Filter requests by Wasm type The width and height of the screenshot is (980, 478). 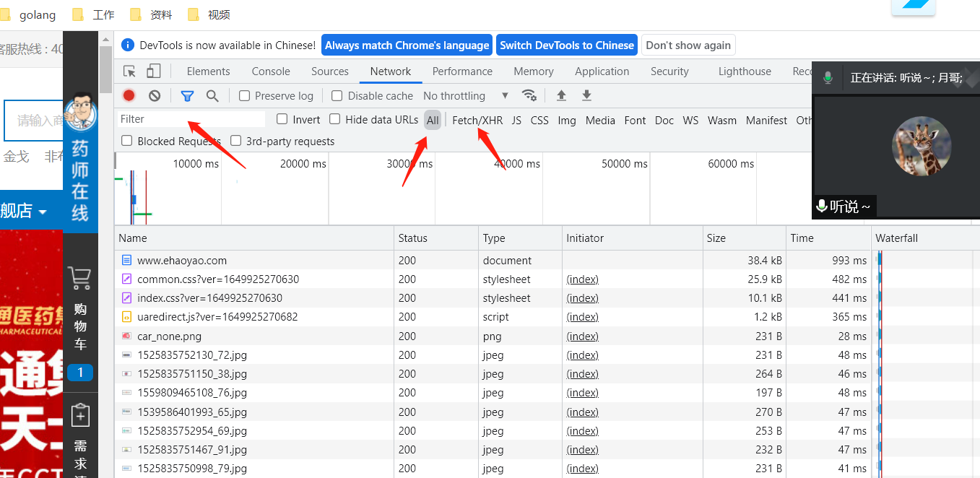point(722,120)
